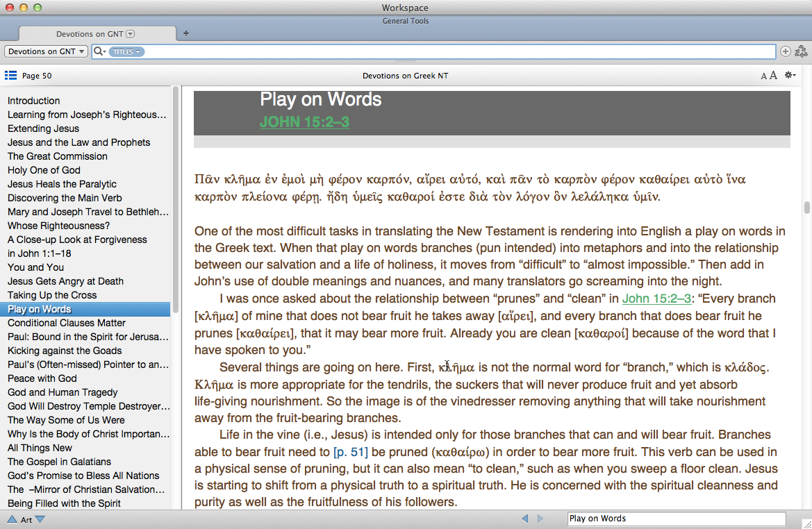Image resolution: width=812 pixels, height=529 pixels.
Task: Go back with the left history arrow
Action: (525, 519)
